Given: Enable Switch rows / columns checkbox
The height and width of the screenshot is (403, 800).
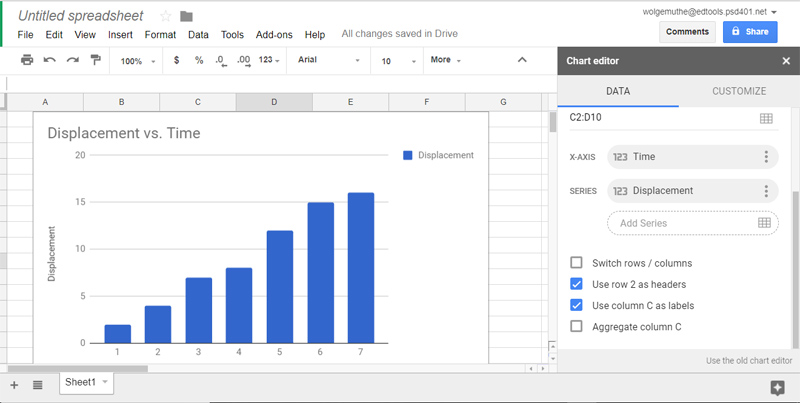Looking at the screenshot, I should tap(576, 263).
